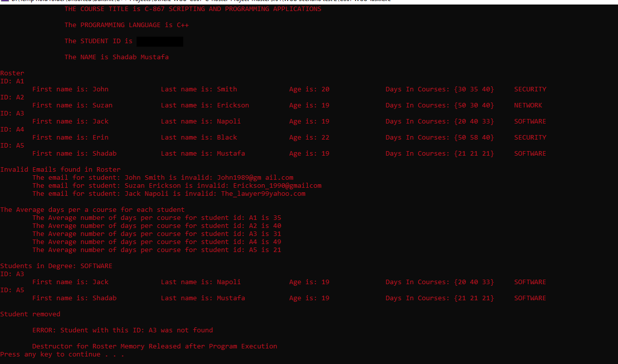618x364 pixels.
Task: Click 'ERROR: Student with this ID: A3' line
Action: coord(122,330)
